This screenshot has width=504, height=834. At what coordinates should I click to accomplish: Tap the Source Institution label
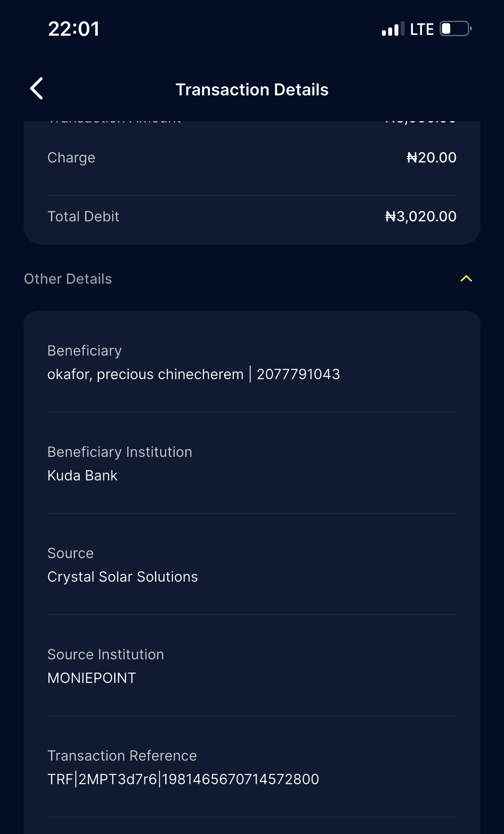(x=106, y=655)
